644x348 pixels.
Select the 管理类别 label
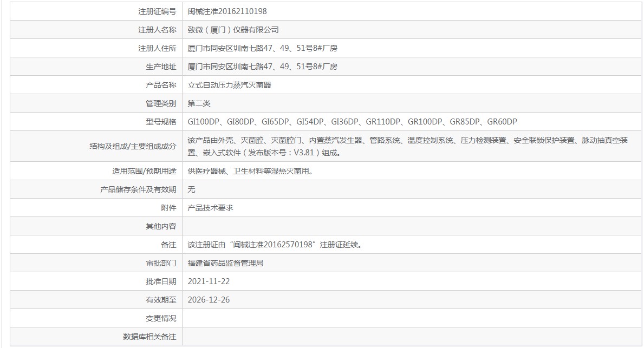[161, 103]
